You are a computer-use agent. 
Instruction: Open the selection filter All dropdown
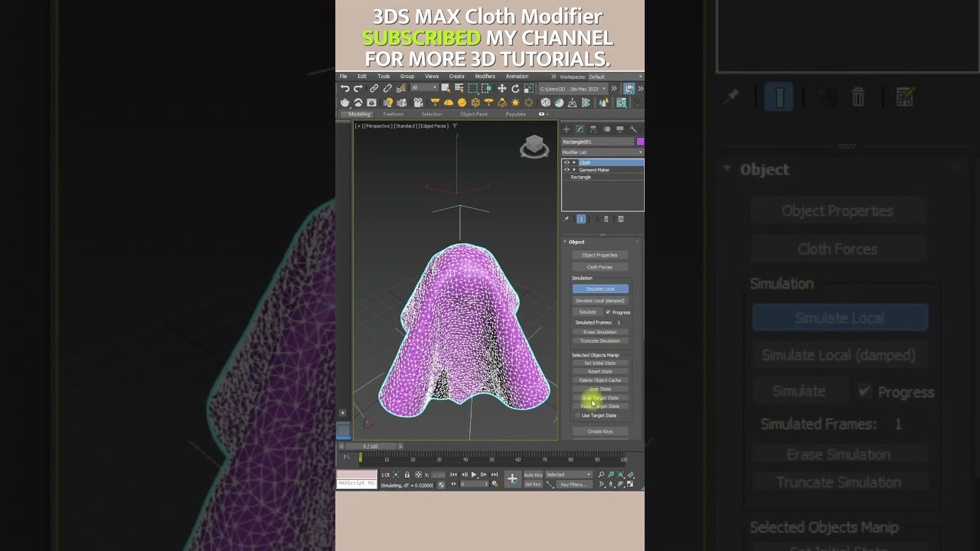tap(423, 88)
